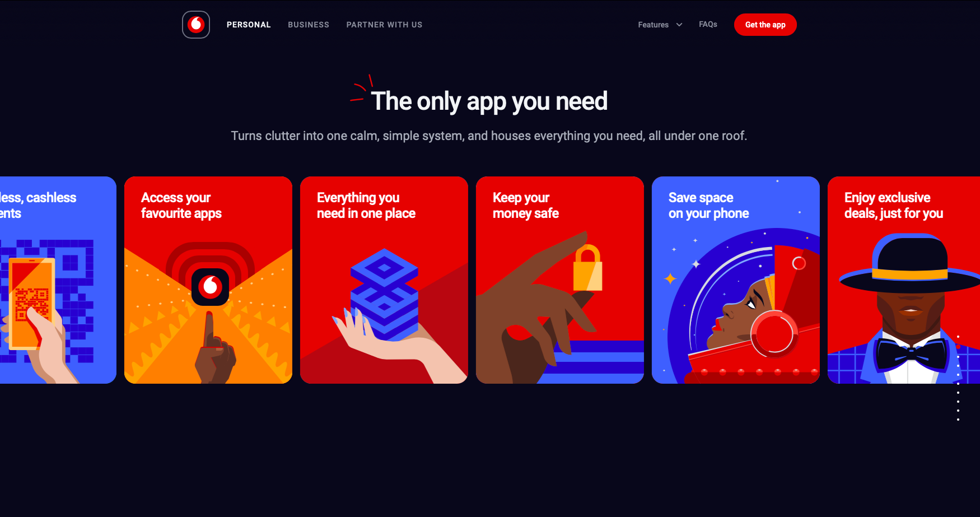Click the bow tie on the exclusive deals card
980x517 pixels.
[911, 354]
